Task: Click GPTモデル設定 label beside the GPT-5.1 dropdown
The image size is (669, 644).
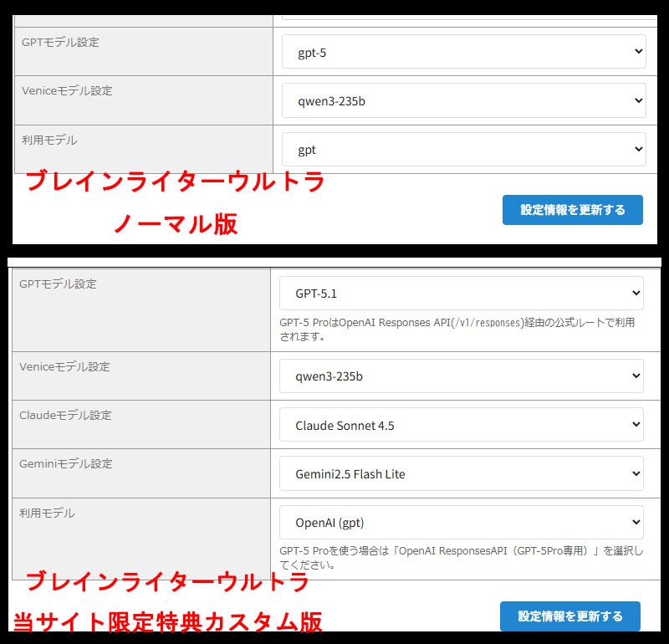Action: click(x=58, y=284)
